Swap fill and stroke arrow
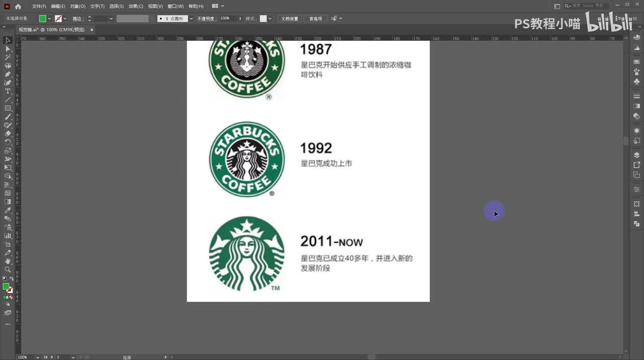 (12, 279)
